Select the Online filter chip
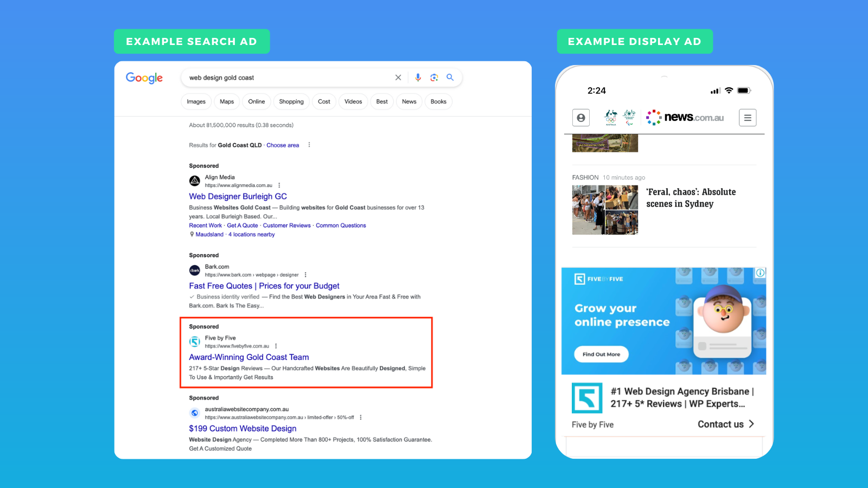This screenshot has height=488, width=868. tap(257, 101)
